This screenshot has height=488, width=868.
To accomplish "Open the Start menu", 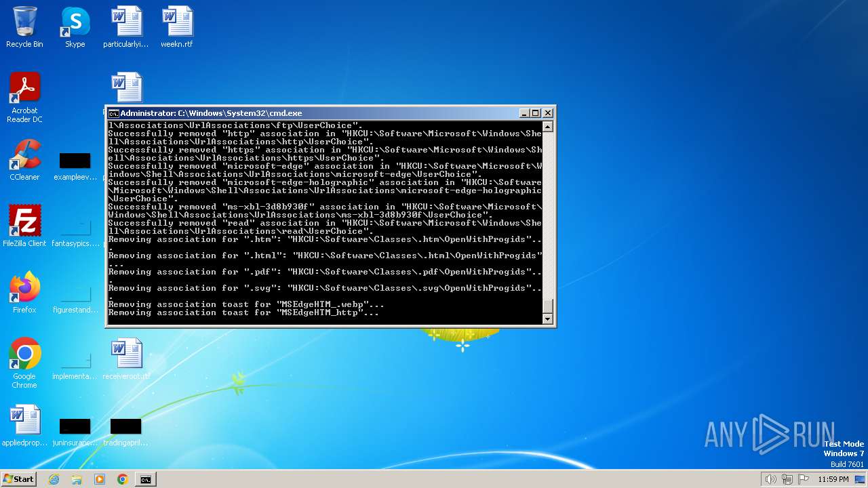I will pos(18,479).
